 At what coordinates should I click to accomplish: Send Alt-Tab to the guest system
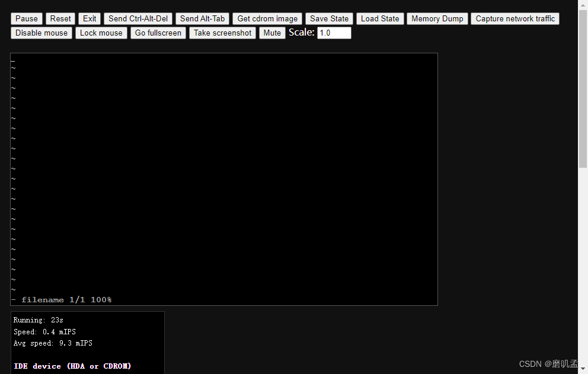202,18
